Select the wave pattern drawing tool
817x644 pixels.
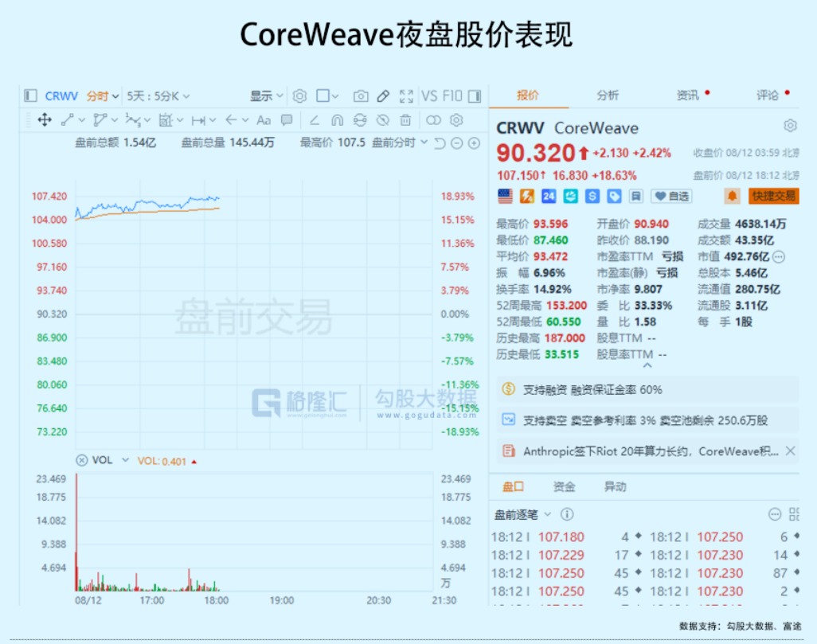click(x=133, y=120)
